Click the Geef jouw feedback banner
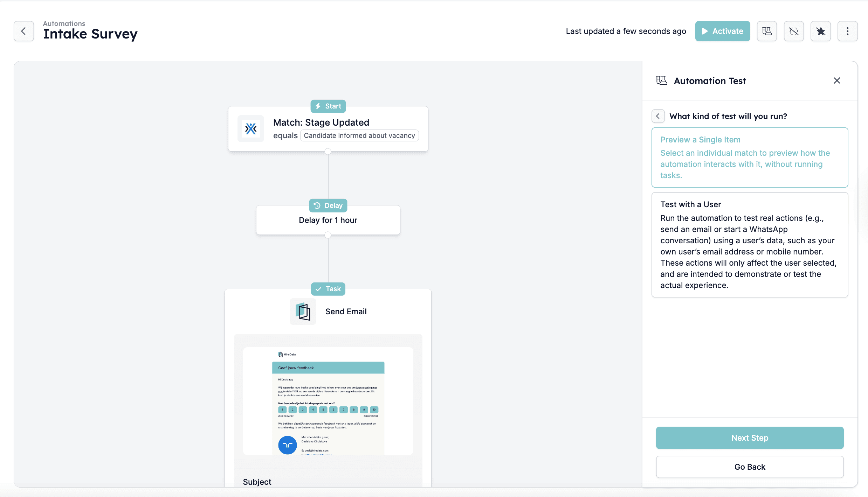The image size is (868, 497). tap(328, 368)
